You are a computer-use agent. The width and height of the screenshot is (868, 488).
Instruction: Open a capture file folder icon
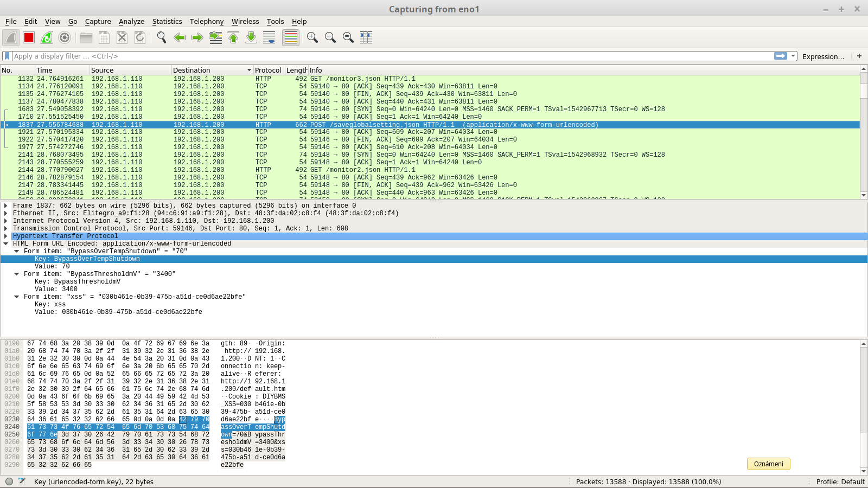(x=86, y=37)
